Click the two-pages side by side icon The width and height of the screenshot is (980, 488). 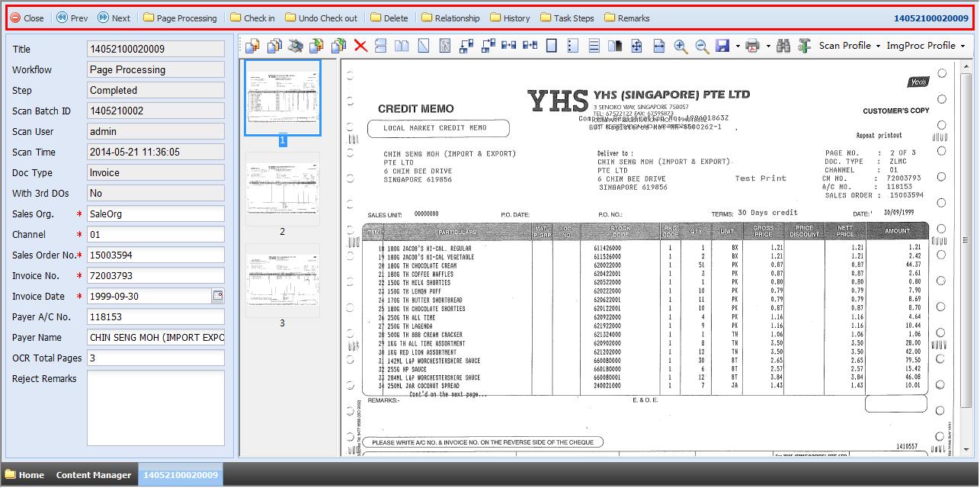point(402,46)
